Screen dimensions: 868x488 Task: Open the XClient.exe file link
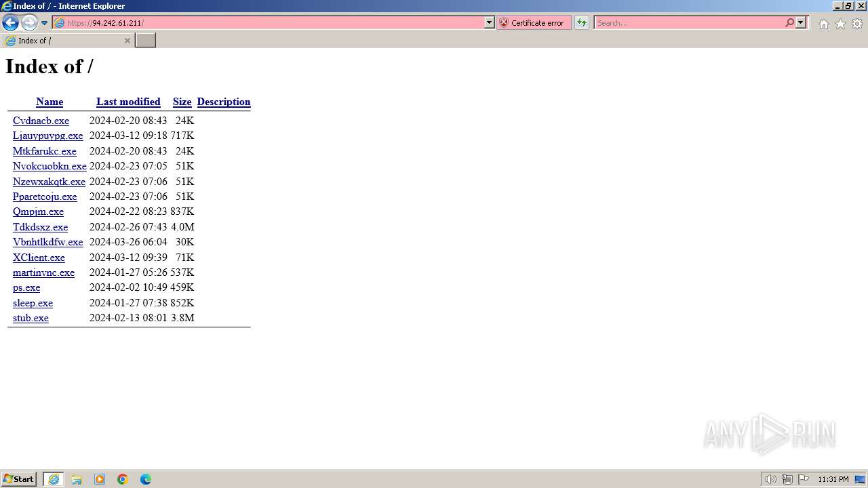tap(39, 258)
